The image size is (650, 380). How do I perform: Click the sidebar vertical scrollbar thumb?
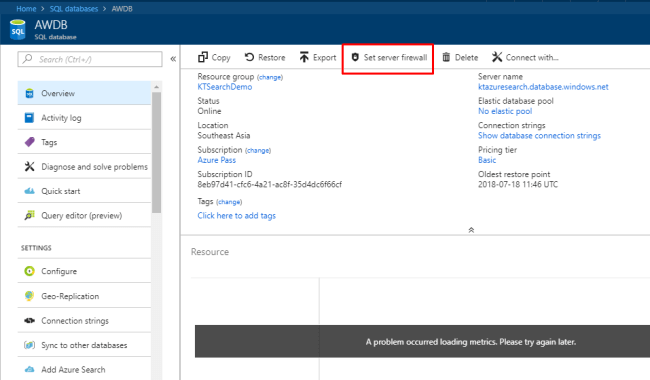point(156,152)
